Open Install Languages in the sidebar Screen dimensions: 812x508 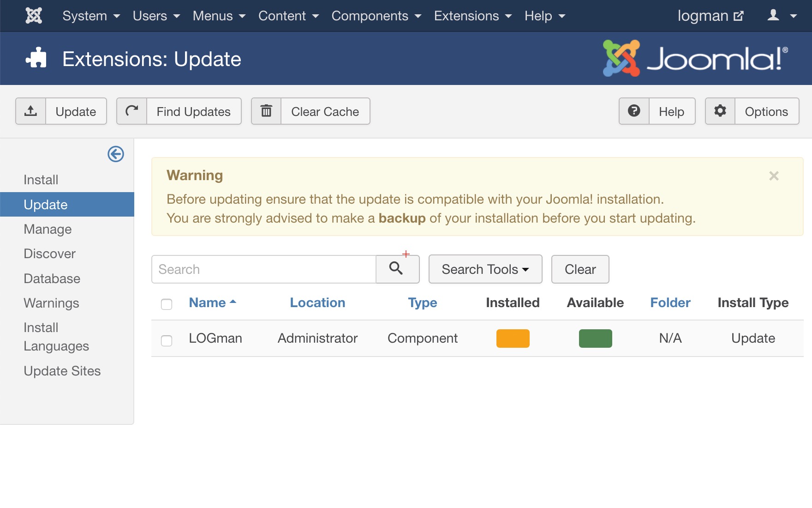click(56, 337)
